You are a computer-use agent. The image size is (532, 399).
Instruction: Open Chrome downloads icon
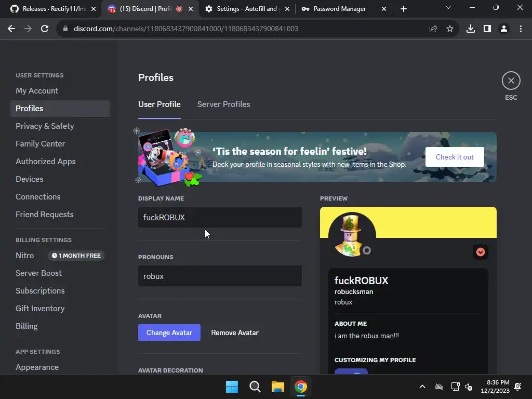pos(471,29)
